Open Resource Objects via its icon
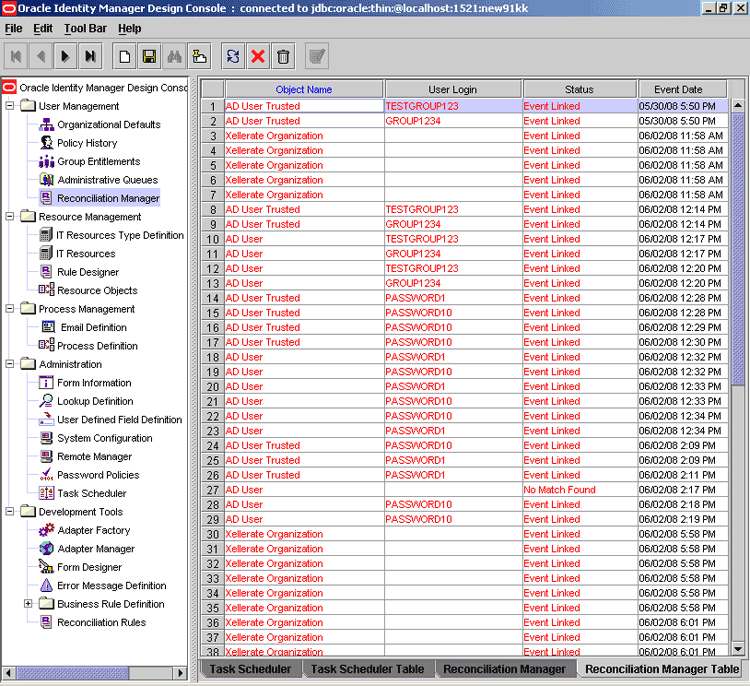The width and height of the screenshot is (750, 686). click(46, 290)
